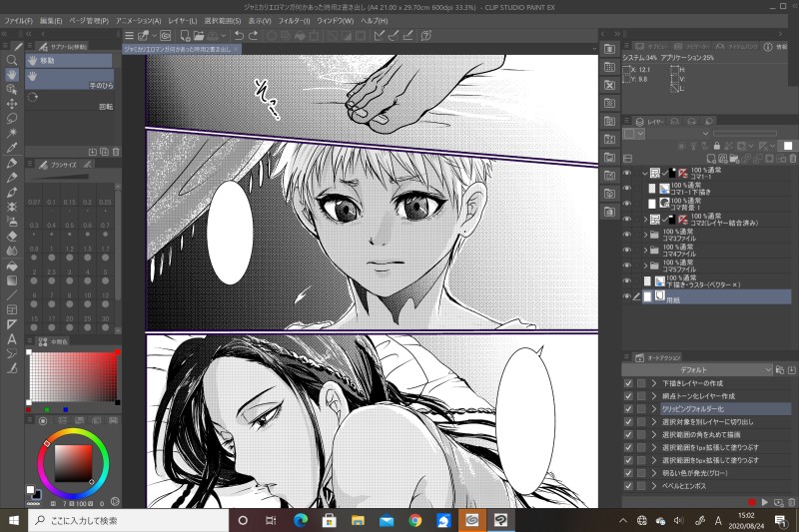
Task: Click the Redo arrow in command bar
Action: 253,36
